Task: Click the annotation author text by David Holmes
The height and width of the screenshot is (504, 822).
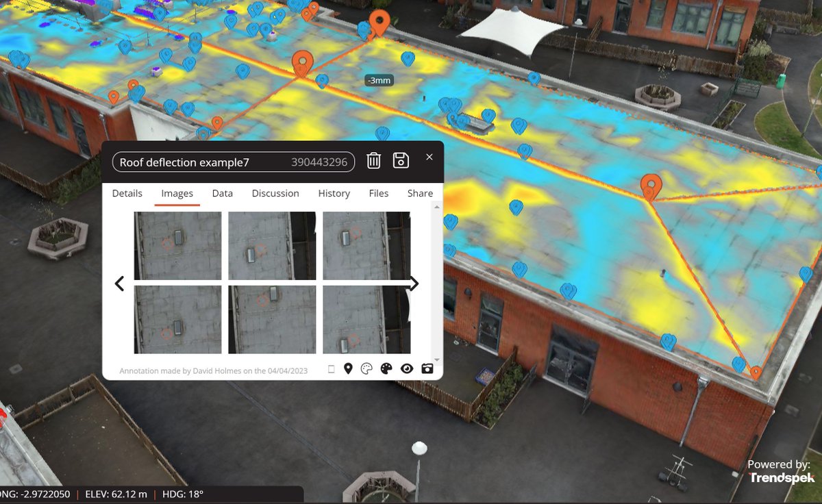Action: (213, 370)
